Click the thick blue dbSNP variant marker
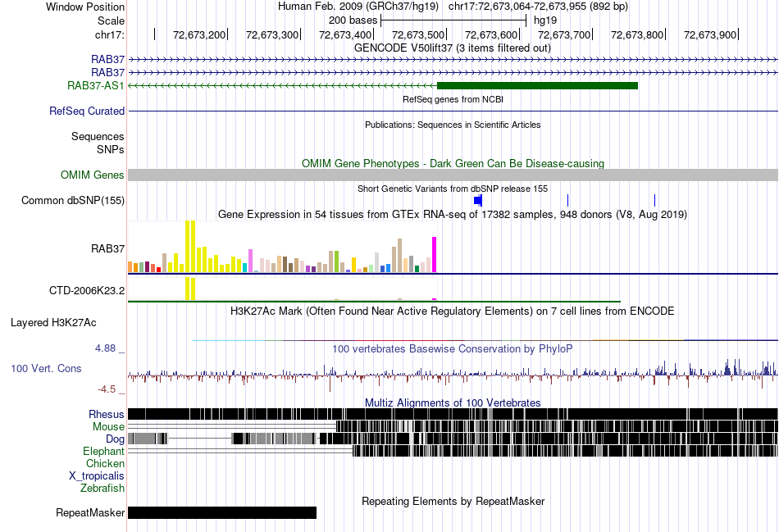Screen dimensions: 779x532 point(478,200)
